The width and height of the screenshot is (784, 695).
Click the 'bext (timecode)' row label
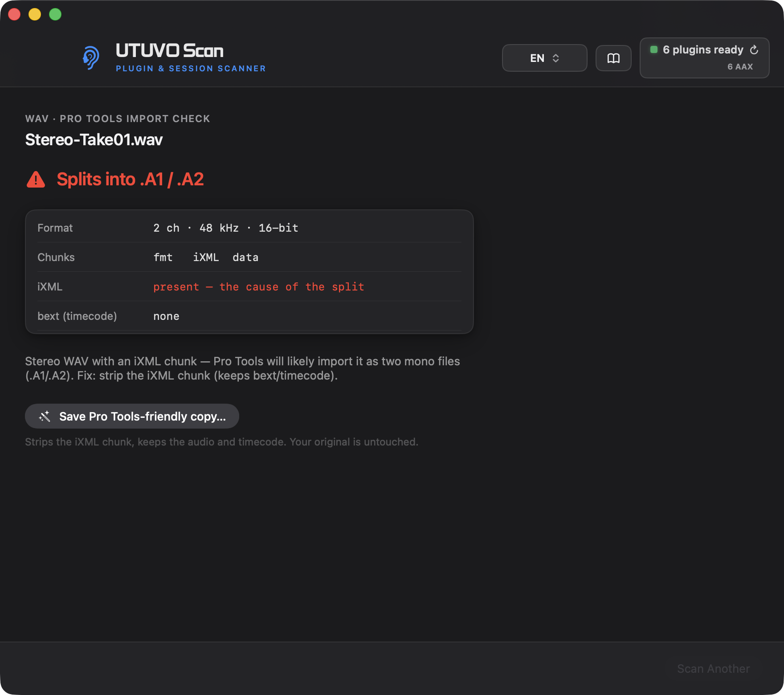(x=77, y=316)
